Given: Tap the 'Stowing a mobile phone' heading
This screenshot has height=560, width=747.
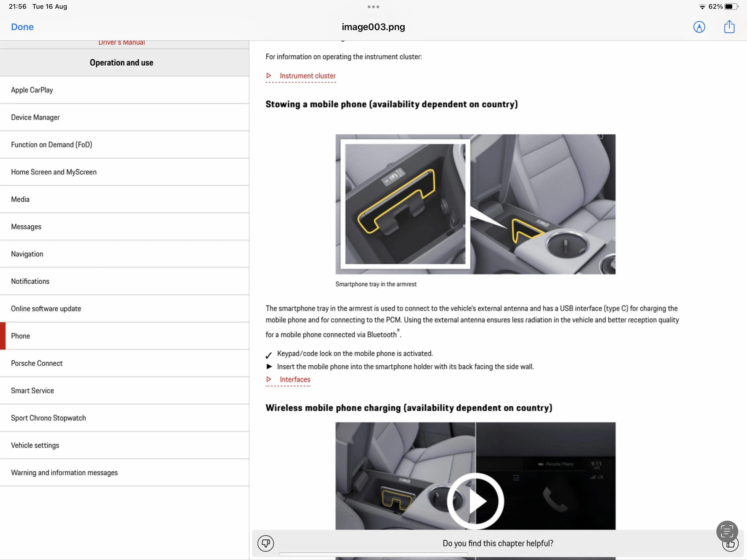Looking at the screenshot, I should point(392,104).
